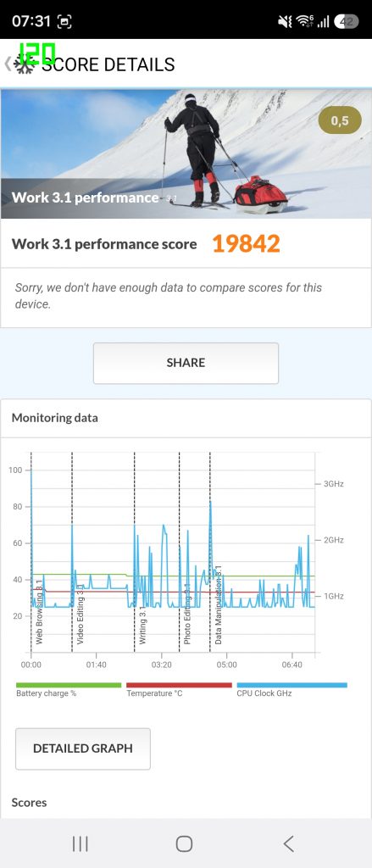
Task: Tap the Wi-Fi status icon
Action: 304,21
